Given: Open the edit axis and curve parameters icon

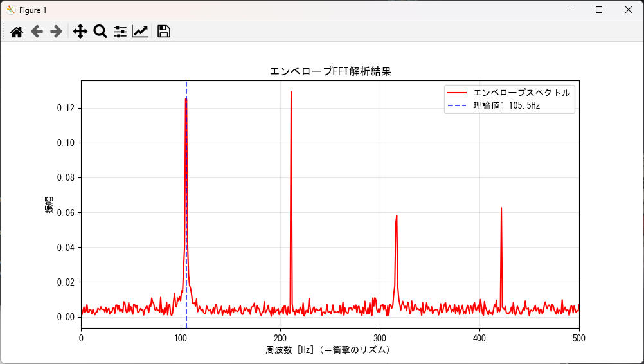Looking at the screenshot, I should [x=140, y=32].
